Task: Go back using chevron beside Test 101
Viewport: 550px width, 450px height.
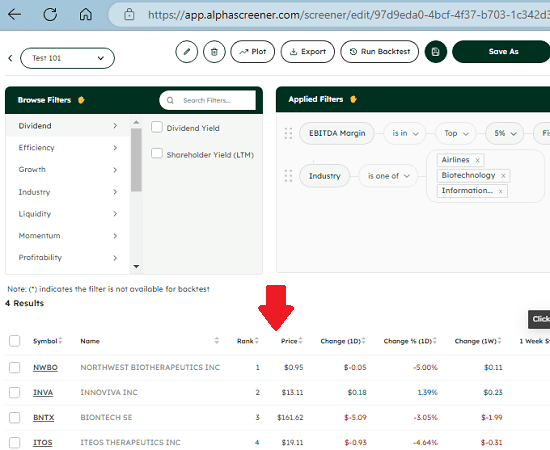Action: [10, 58]
